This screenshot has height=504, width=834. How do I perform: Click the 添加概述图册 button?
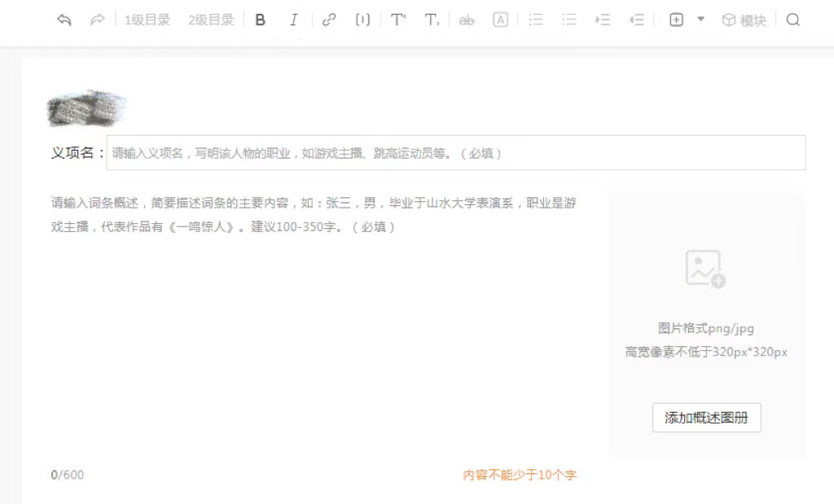click(x=706, y=417)
